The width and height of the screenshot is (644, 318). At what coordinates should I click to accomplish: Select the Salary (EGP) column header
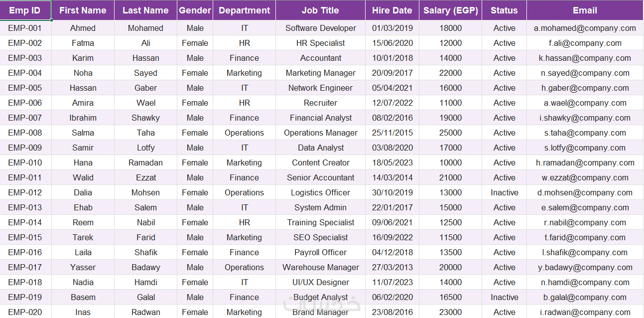pyautogui.click(x=450, y=10)
